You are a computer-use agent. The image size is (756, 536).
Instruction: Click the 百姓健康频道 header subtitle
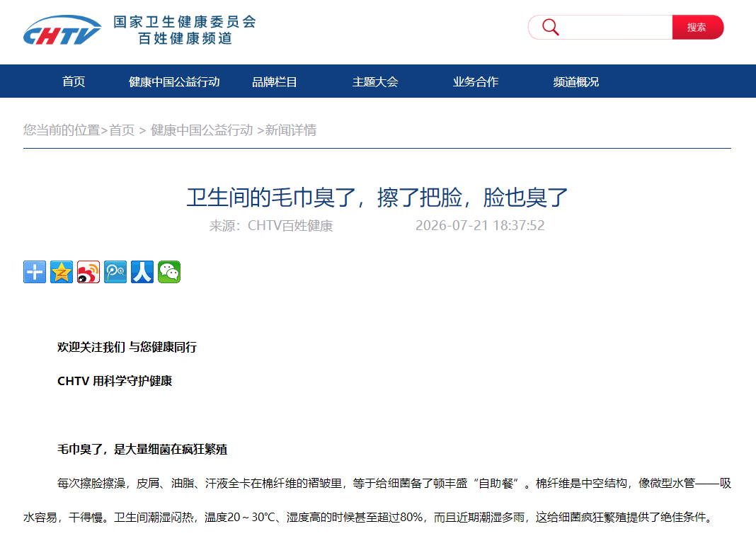click(185, 38)
